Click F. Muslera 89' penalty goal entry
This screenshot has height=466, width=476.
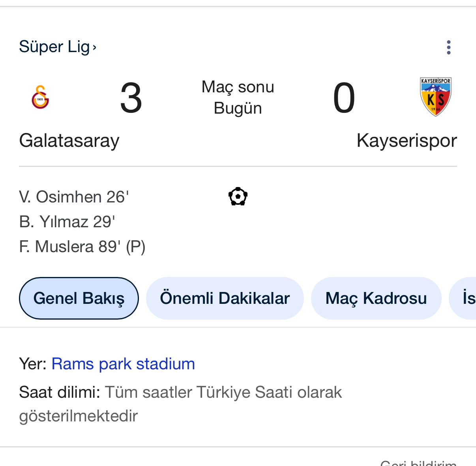coord(82,247)
